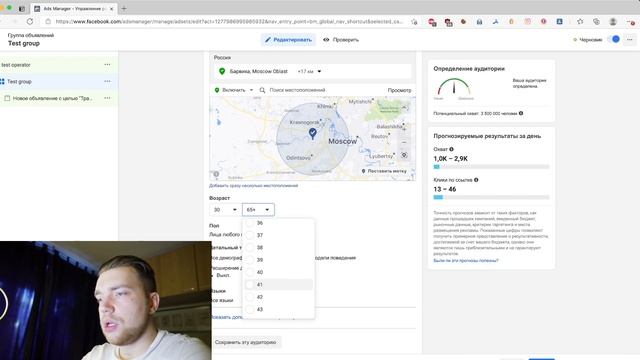Image resolution: width=640 pixels, height=360 pixels.
Task: Toggle the browser sidebar tabs icon
Action: (22, 9)
